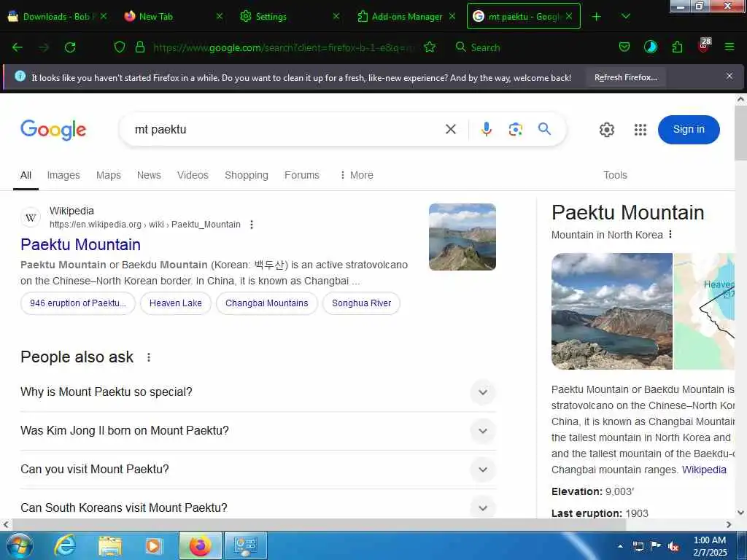The height and width of the screenshot is (560, 747).
Task: Open Windows Media Player from taskbar
Action: point(154,545)
